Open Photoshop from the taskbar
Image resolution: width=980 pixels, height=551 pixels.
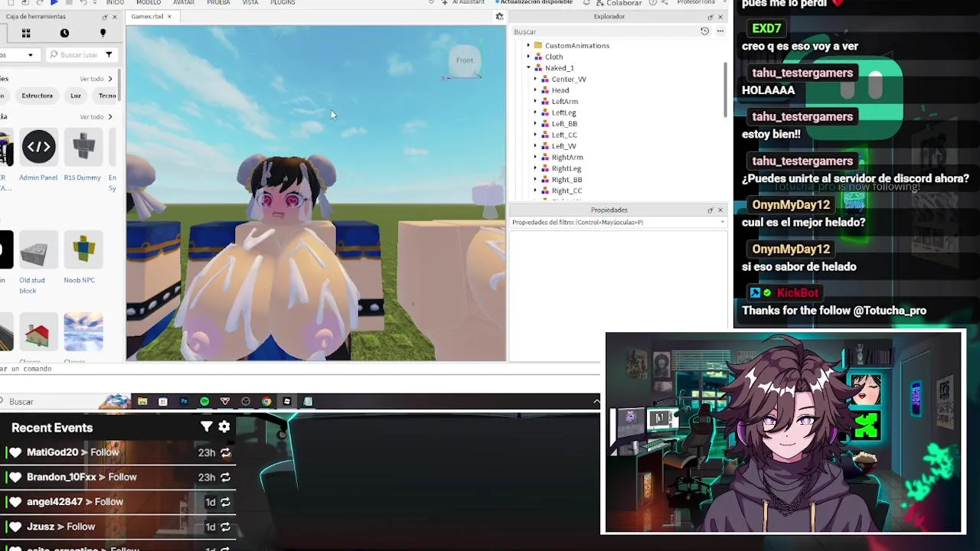(x=184, y=401)
